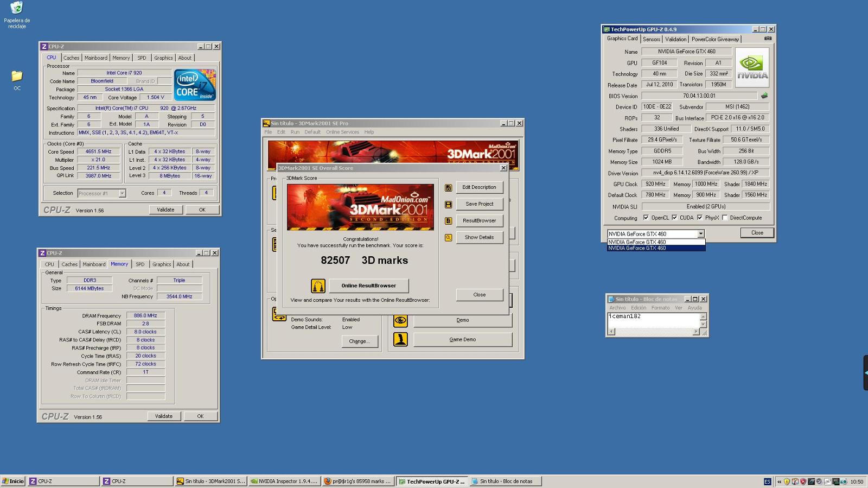Click the 82507 3D marks score text
Viewport: 868px width, 488px height.
[x=364, y=261]
